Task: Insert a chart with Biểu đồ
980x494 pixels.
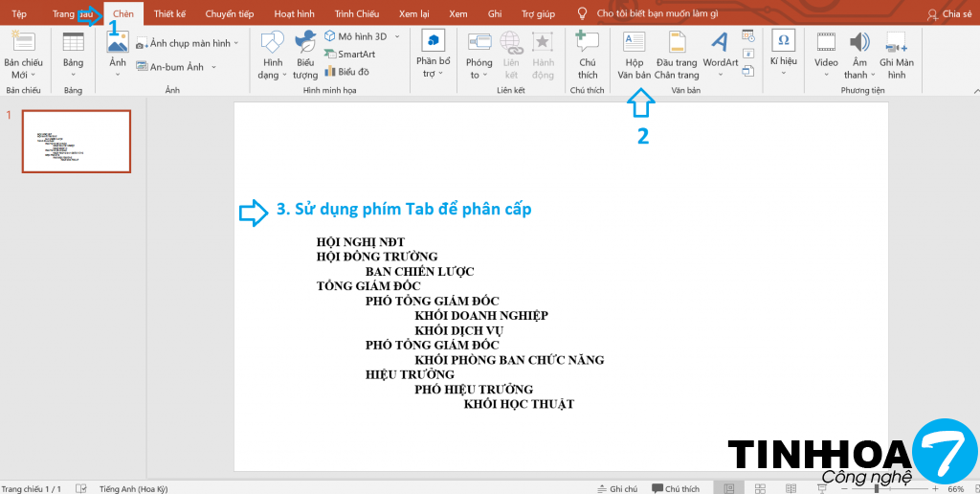Action: [x=349, y=71]
